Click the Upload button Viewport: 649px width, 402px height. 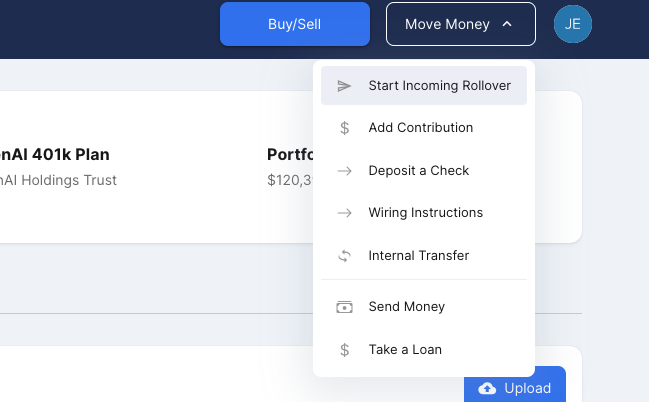point(515,388)
